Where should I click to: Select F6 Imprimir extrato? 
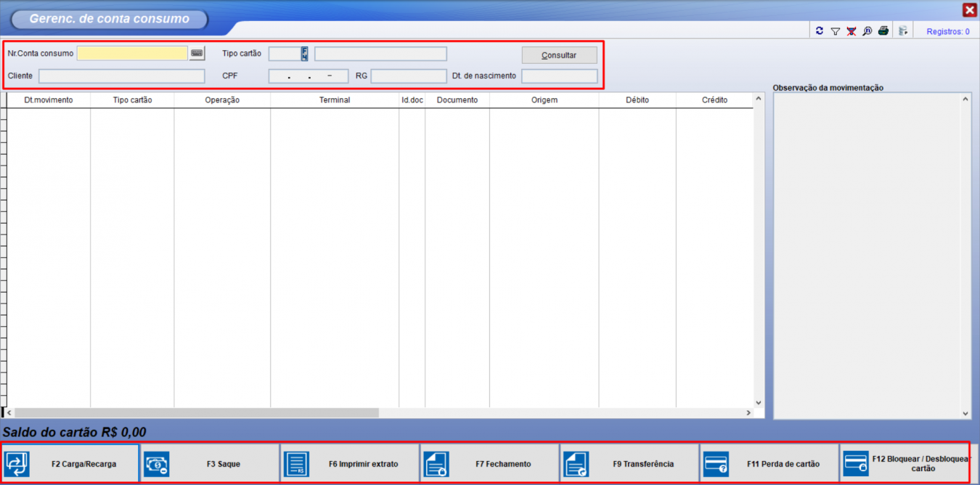tap(349, 464)
